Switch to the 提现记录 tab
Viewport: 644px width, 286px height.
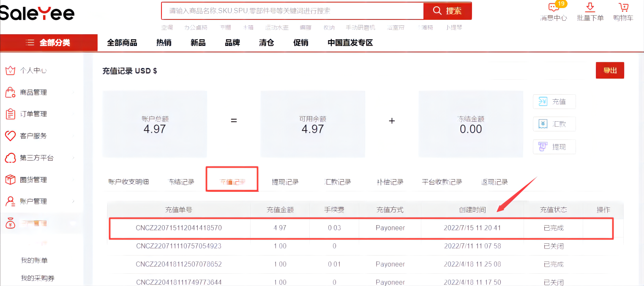(x=285, y=182)
